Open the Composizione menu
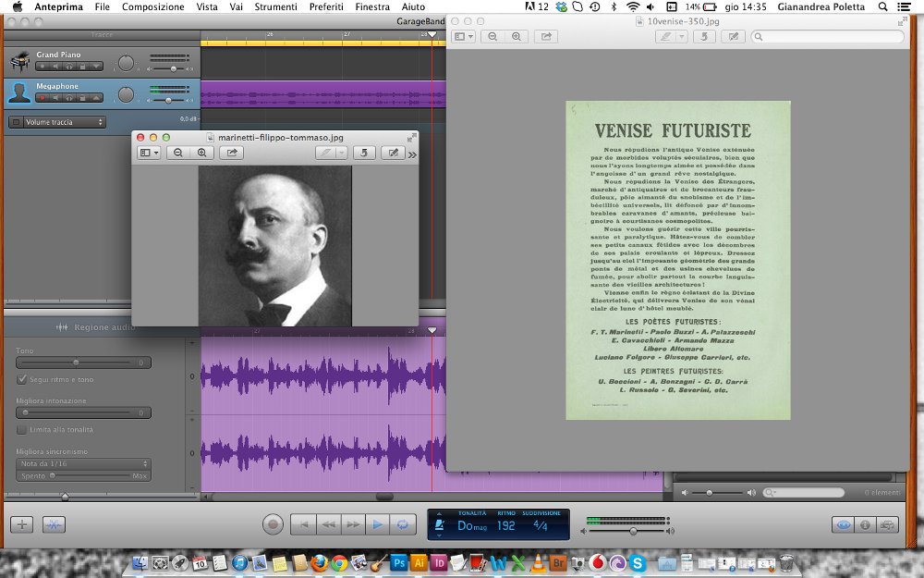The image size is (924, 578). (x=152, y=7)
